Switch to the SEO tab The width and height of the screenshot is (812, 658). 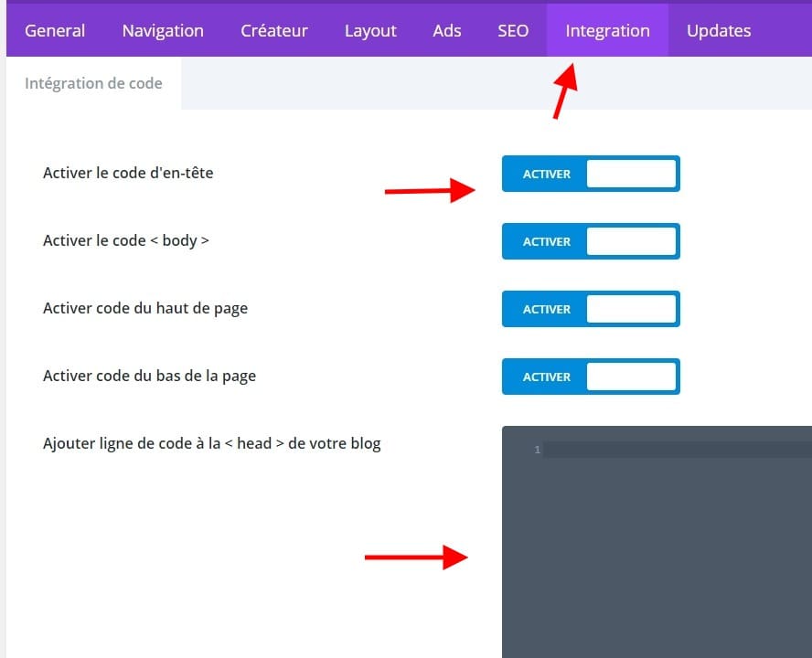[x=513, y=30]
